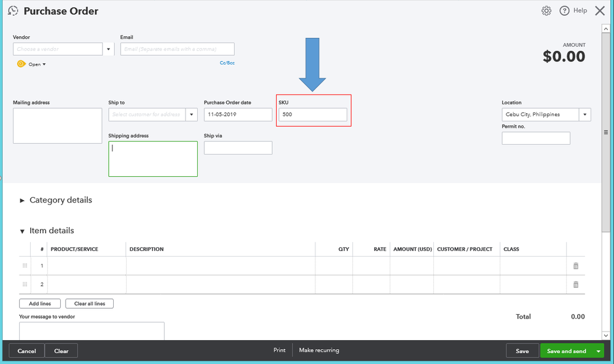Delete line 2 with trash icon
Viewport: 614px width, 364px height.
(576, 285)
